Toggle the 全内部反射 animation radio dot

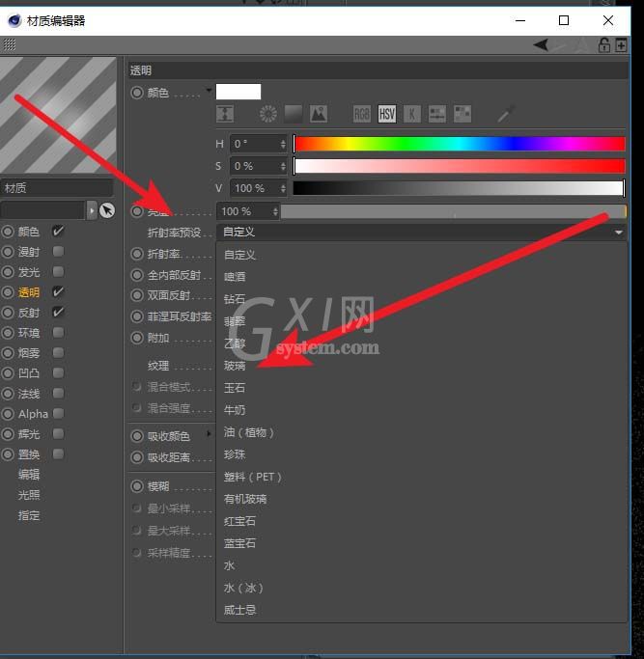click(x=137, y=275)
